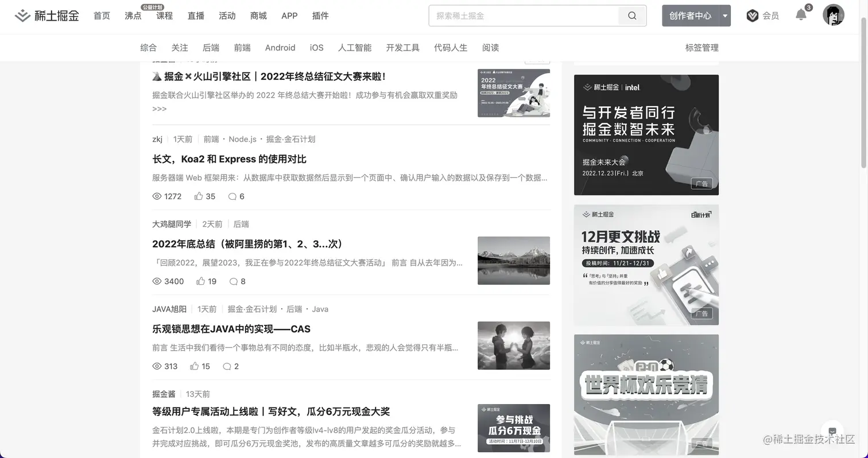Open 插件 in top navigation
Screen dimensions: 868x458
pyautogui.click(x=320, y=16)
